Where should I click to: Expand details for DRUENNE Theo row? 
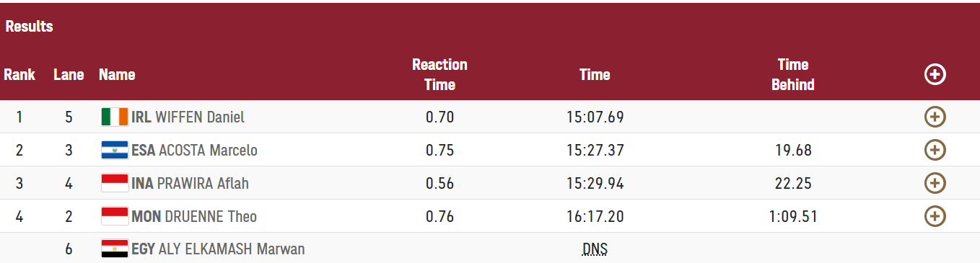(935, 216)
